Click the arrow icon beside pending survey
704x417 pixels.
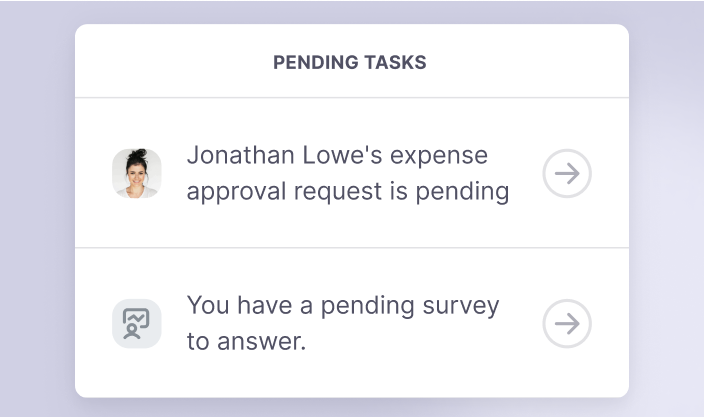coord(567,324)
